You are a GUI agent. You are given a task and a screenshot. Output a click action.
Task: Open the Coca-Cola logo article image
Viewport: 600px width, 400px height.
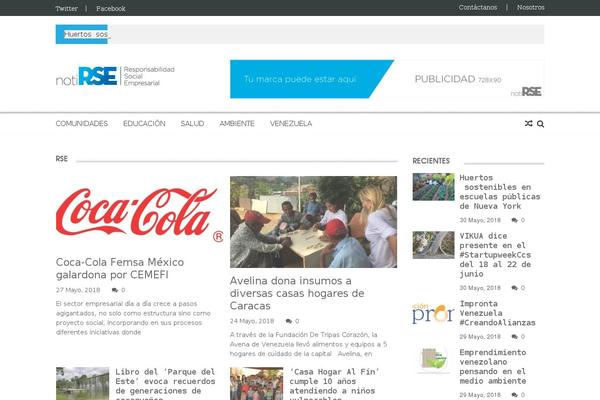tap(140, 214)
